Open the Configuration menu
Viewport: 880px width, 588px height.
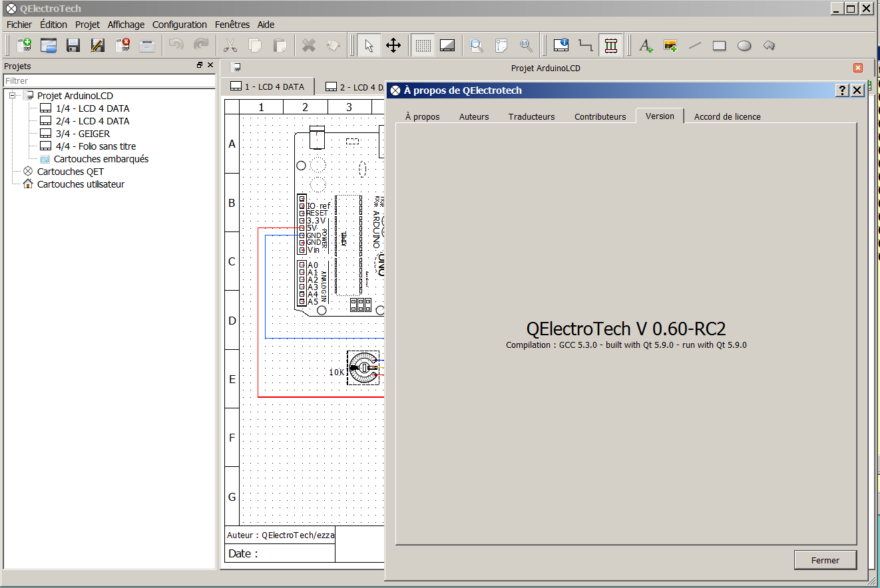tap(179, 25)
